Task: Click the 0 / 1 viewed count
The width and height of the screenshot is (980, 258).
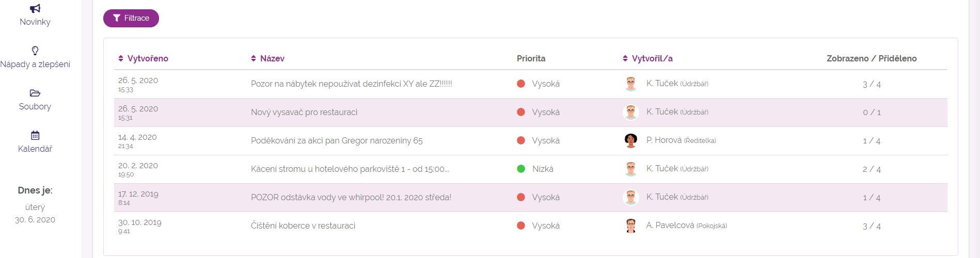Action: pos(872,112)
